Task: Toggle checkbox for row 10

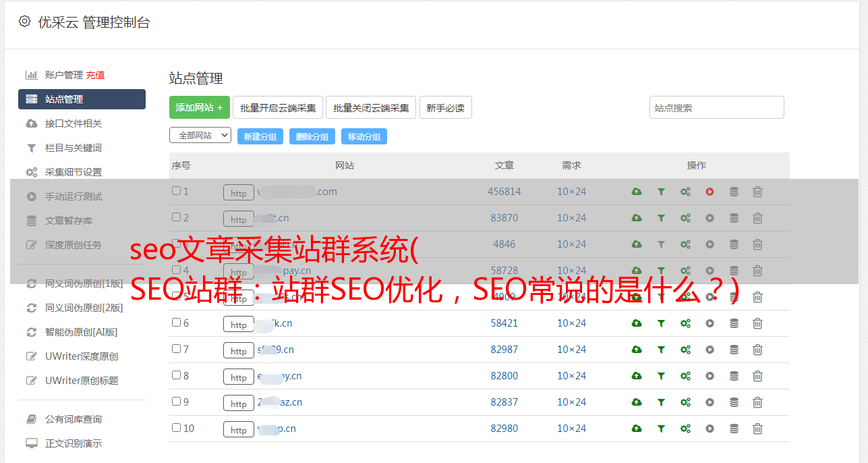Action: (176, 428)
